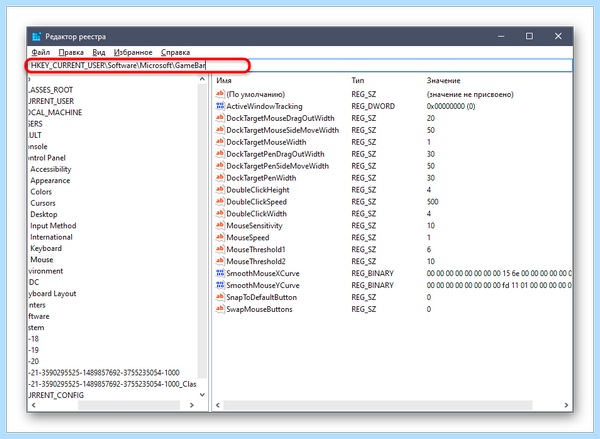The height and width of the screenshot is (439, 600).
Task: Click REG_BINARY type of SmoothMouseXCurve
Action: click(372, 273)
